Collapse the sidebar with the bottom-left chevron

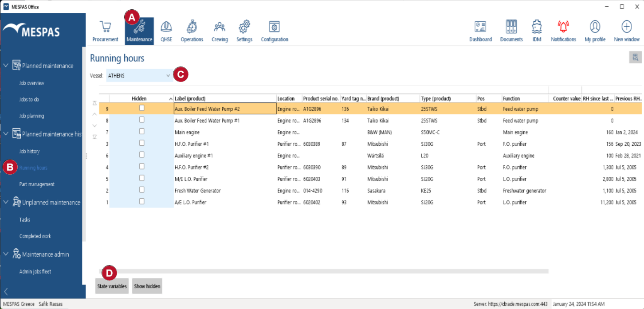point(6,291)
